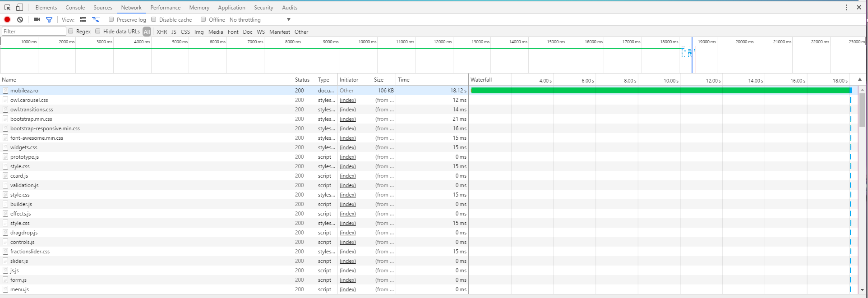The image size is (868, 298).
Task: Click the capture screenshots camera icon
Action: click(37, 19)
